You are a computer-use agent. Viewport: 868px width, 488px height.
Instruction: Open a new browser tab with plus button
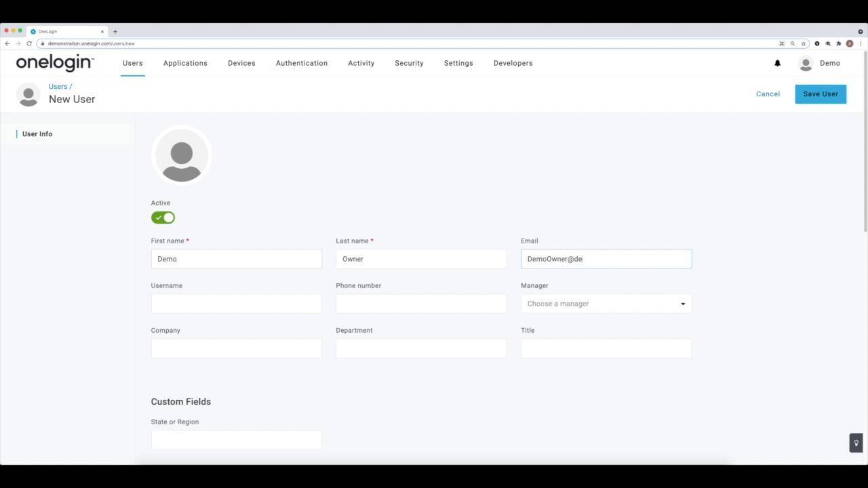[x=115, y=31]
